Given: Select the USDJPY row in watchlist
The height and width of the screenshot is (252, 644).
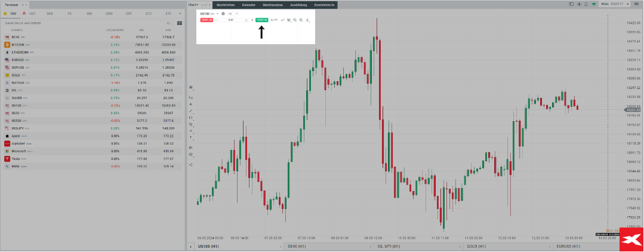Looking at the screenshot, I should click(93, 128).
